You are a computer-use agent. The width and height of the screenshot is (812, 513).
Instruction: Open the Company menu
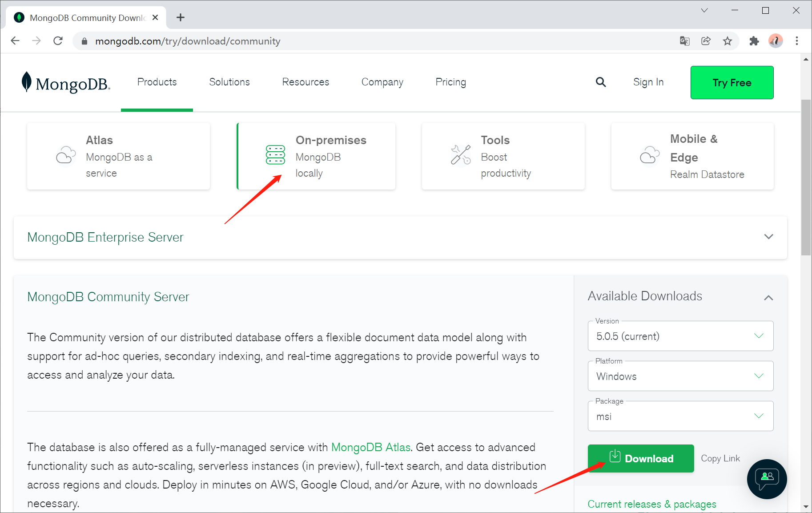382,82
